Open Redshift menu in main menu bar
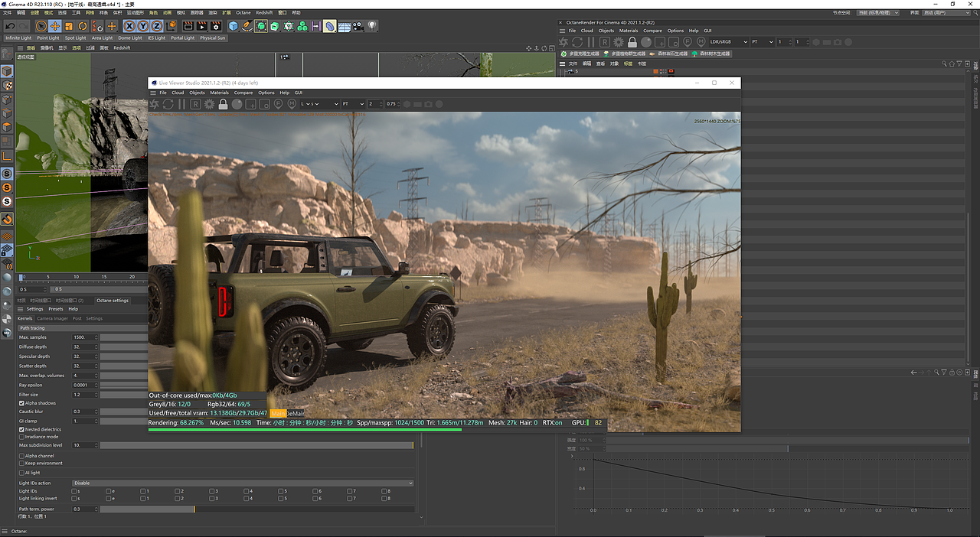The width and height of the screenshot is (980, 537). coord(264,13)
